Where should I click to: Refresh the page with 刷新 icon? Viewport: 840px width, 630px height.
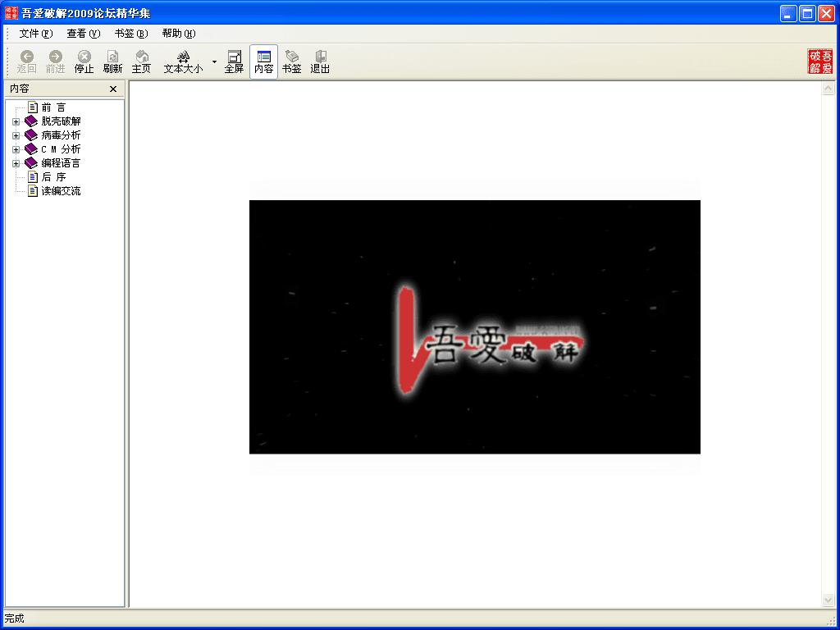click(112, 57)
